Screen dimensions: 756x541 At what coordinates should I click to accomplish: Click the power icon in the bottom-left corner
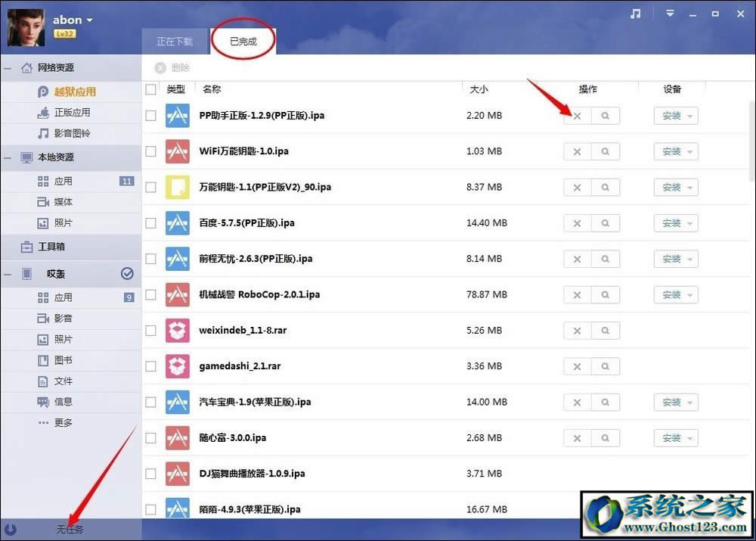tap(10, 530)
